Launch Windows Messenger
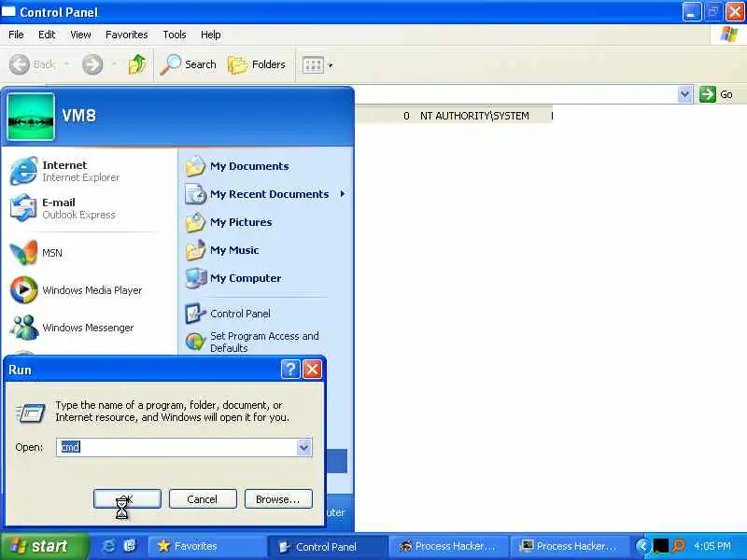 coord(88,328)
